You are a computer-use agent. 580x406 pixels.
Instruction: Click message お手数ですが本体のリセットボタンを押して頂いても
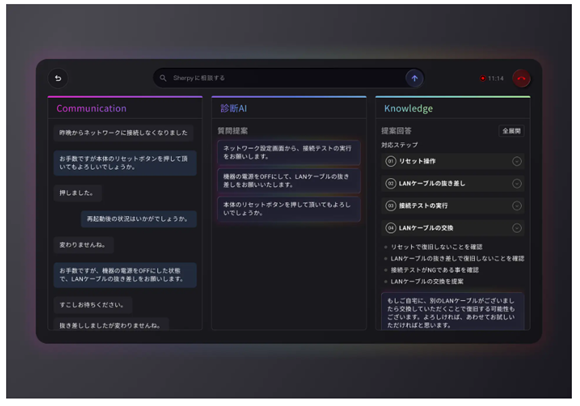[x=125, y=163]
